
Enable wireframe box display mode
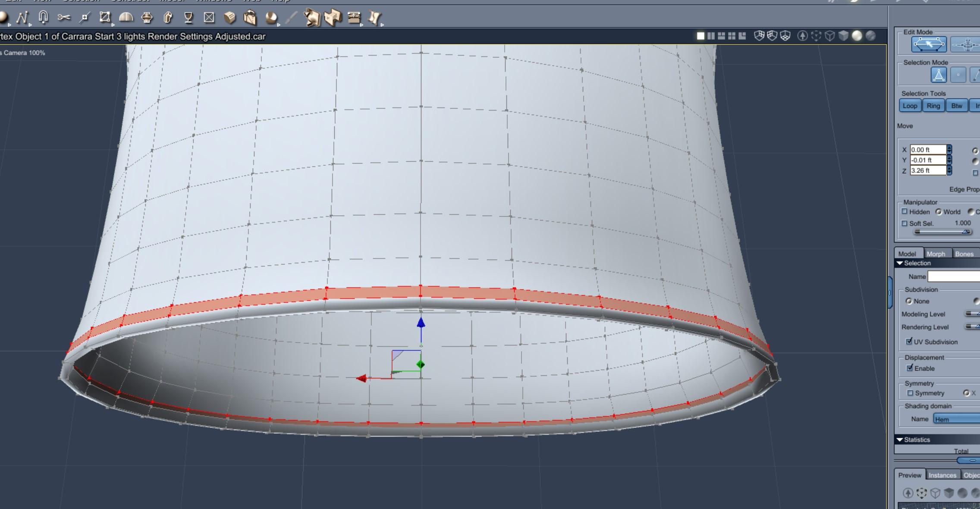pos(829,36)
